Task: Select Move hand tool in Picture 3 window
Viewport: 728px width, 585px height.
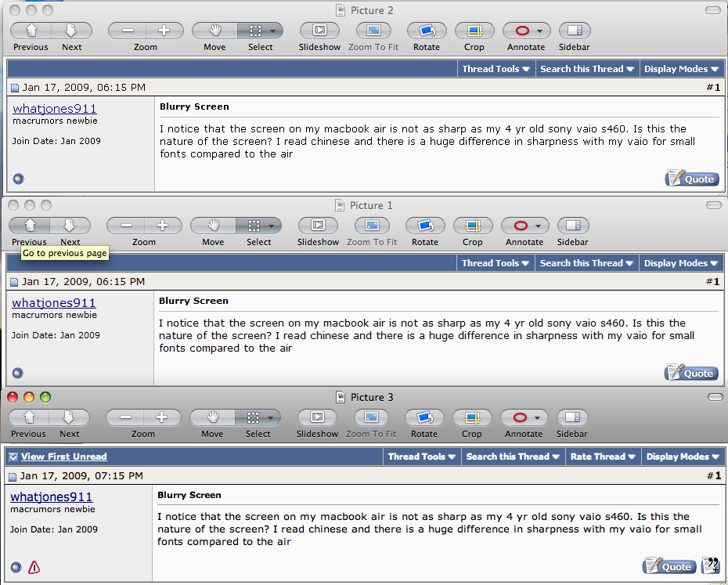Action: tap(212, 417)
